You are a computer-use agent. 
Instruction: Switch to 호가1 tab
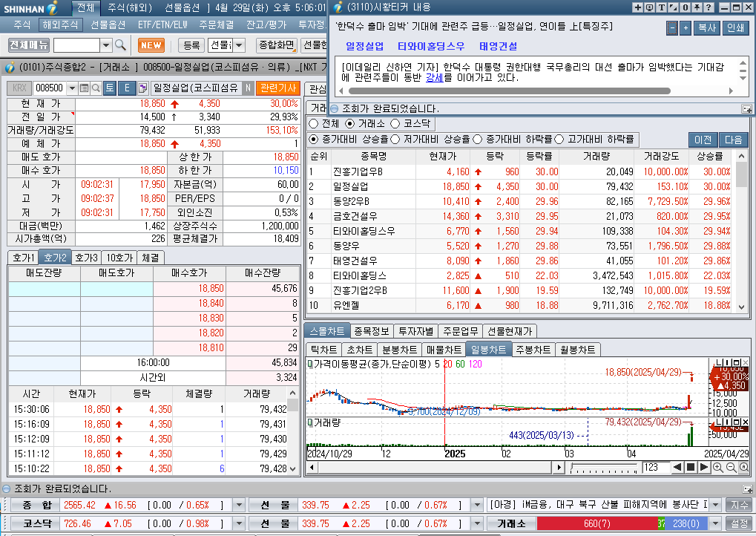[24, 258]
